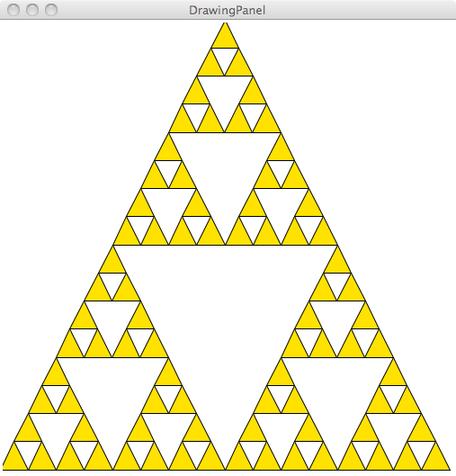The width and height of the screenshot is (456, 476).
Task: Click yellow triangle atop the lower-right large section
Action: [x=337, y=264]
